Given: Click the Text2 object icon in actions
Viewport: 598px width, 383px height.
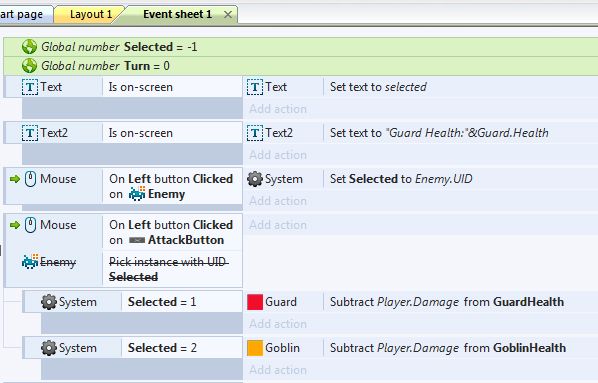Looking at the screenshot, I should [x=255, y=133].
